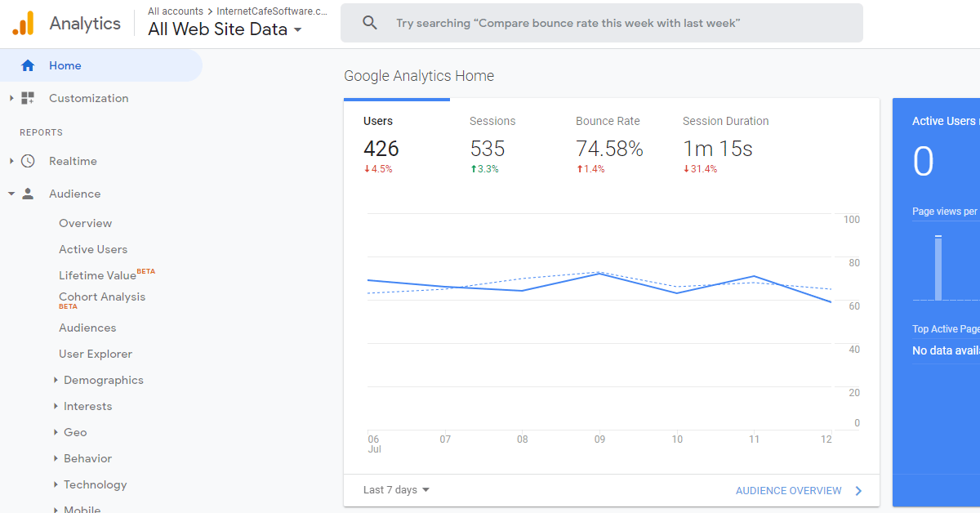The height and width of the screenshot is (513, 980).
Task: Click the REPORTS section label
Action: pyautogui.click(x=42, y=132)
